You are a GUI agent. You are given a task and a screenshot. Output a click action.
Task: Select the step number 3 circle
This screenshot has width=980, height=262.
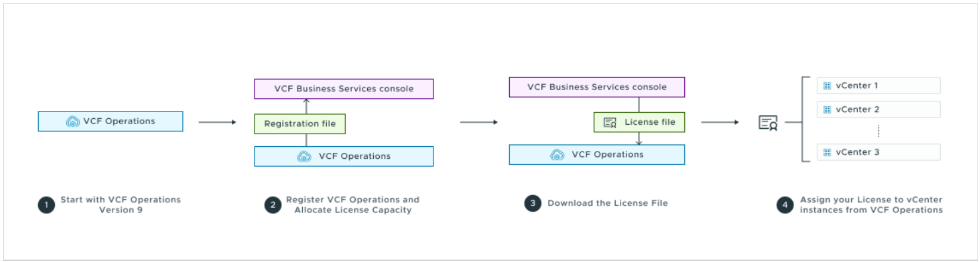coord(533,203)
